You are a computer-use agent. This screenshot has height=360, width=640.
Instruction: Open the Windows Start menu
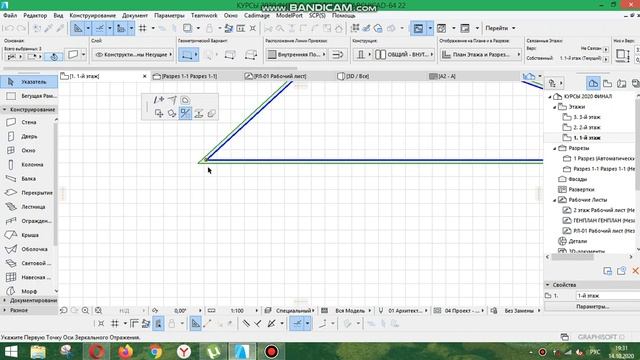coord(11,351)
